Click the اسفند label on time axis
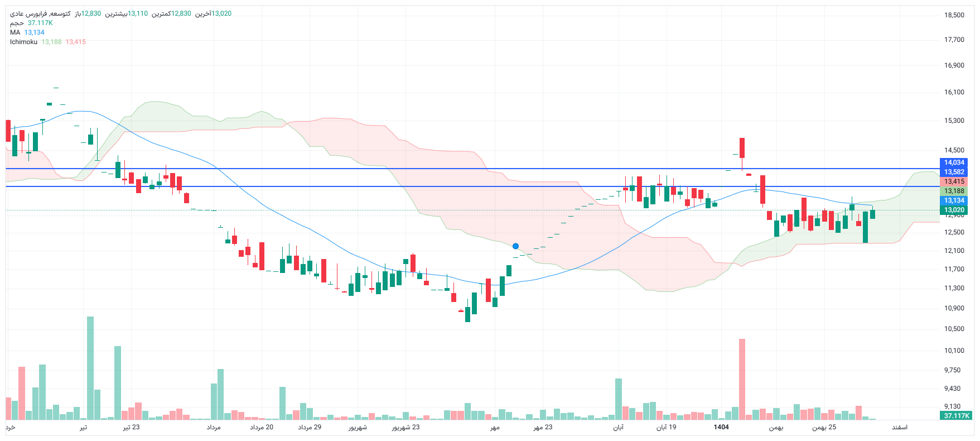The width and height of the screenshot is (980, 441). pyautogui.click(x=899, y=427)
